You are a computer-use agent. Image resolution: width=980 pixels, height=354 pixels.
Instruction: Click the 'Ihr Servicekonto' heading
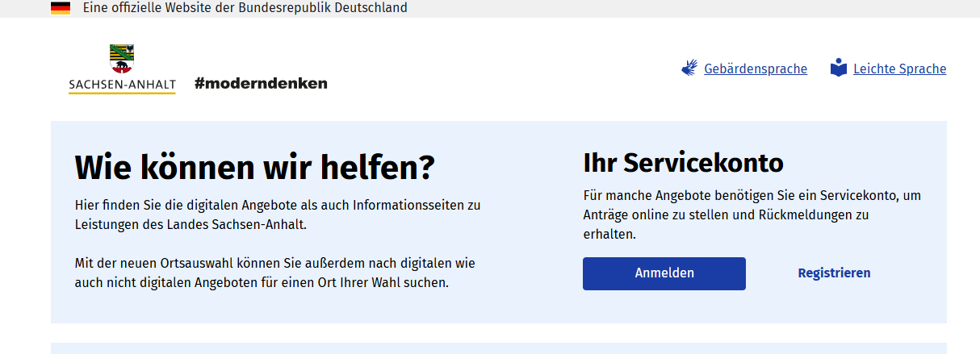683,163
